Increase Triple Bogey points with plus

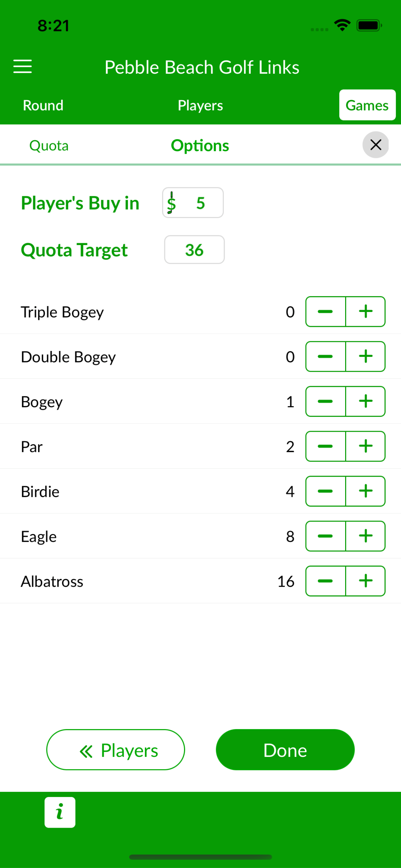[x=365, y=312]
